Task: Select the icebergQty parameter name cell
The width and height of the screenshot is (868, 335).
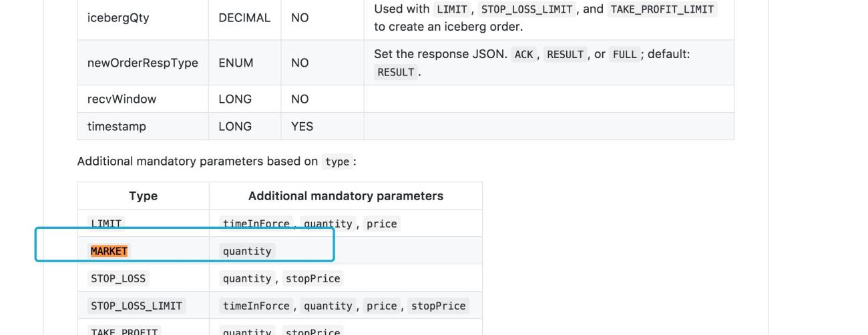Action: click(143, 19)
